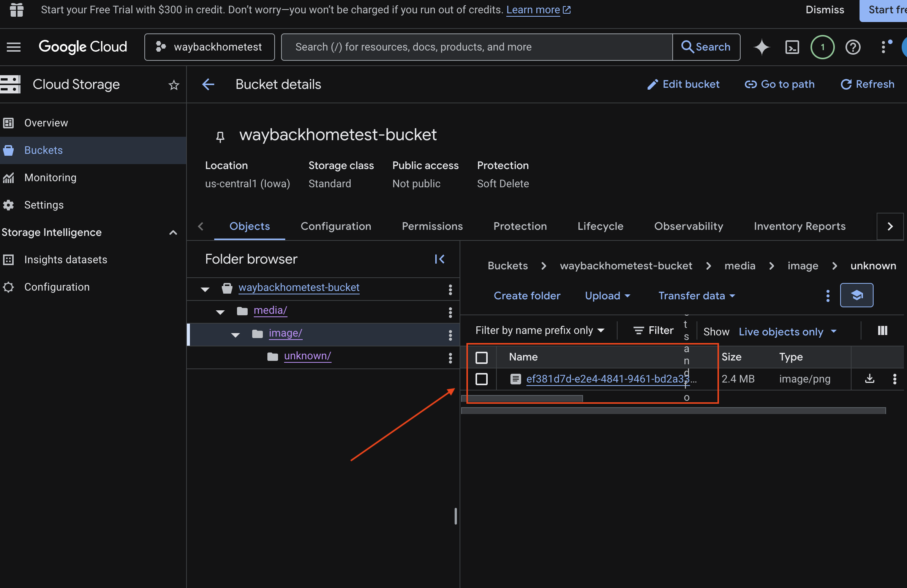This screenshot has height=588, width=907.
Task: Star the Cloud Storage product
Action: tap(174, 85)
